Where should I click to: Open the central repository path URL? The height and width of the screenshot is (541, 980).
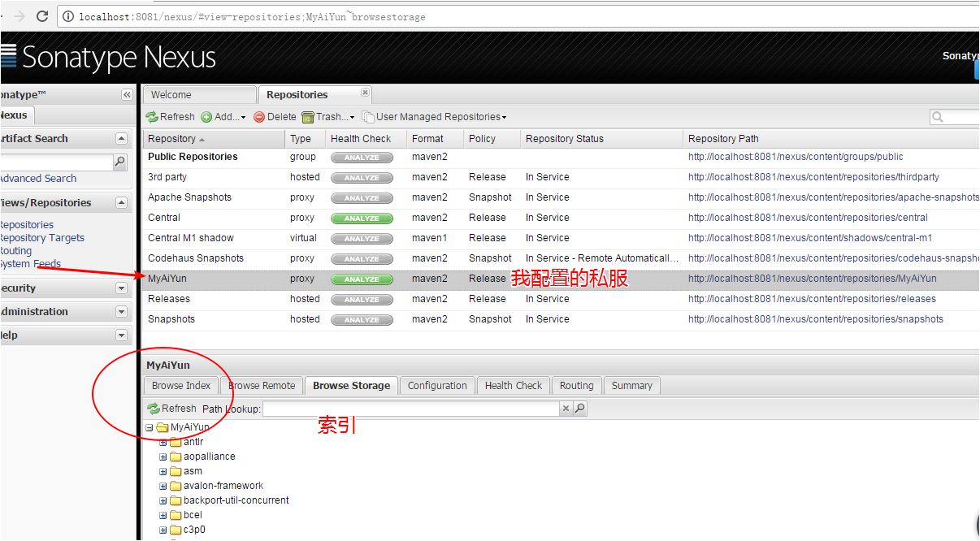[x=808, y=218]
